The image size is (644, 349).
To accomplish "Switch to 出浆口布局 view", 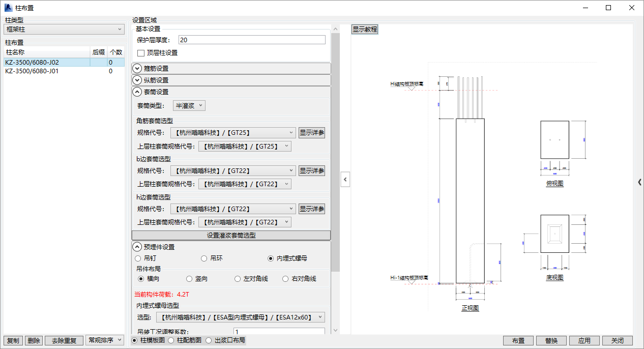I will pos(209,340).
